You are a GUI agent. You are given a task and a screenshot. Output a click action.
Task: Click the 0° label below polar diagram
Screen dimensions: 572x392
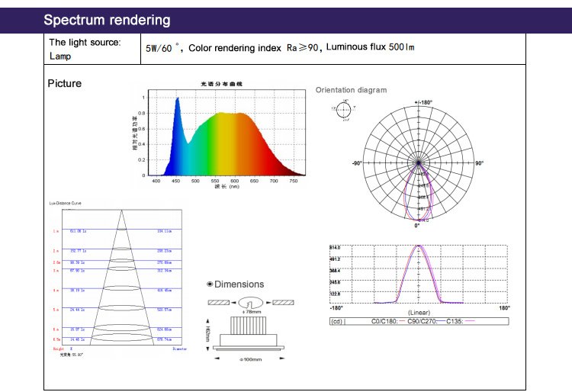417,227
